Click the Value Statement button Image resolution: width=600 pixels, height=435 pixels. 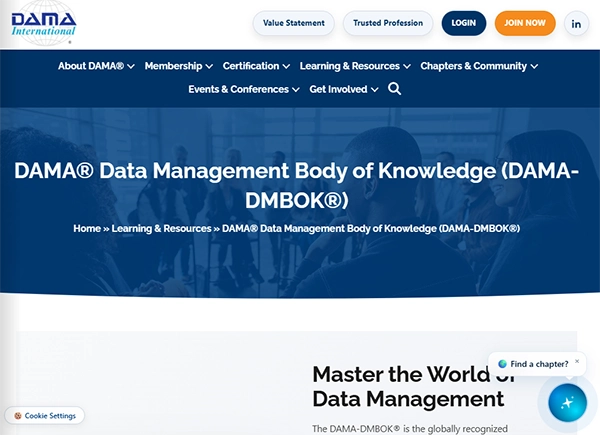click(293, 23)
